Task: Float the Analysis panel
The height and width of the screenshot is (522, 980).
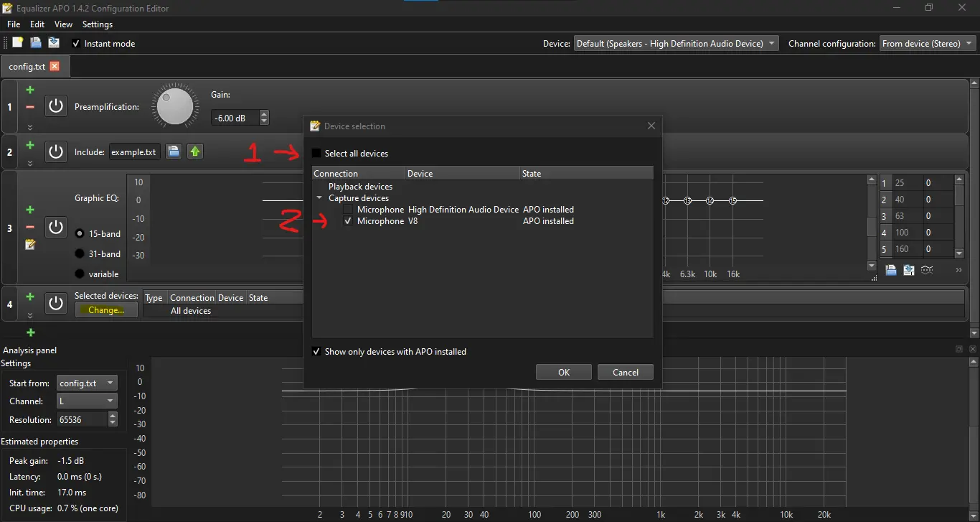Action: click(958, 349)
